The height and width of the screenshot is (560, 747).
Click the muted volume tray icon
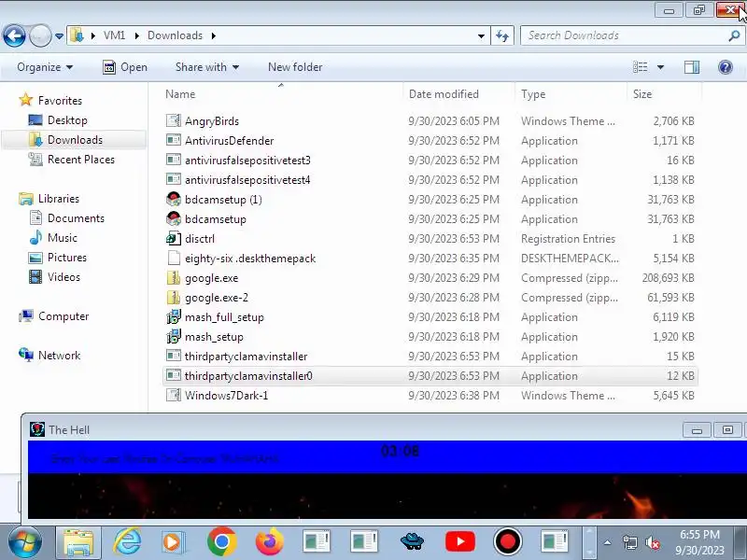[652, 542]
